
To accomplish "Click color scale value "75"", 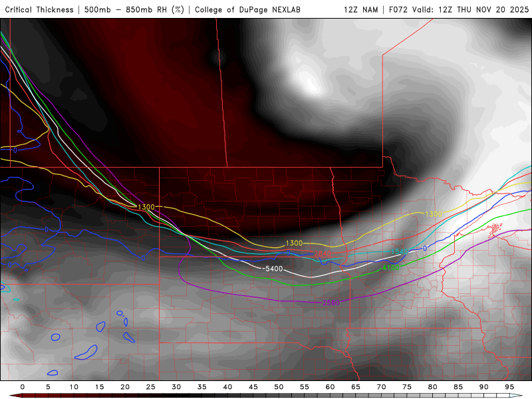I will pyautogui.click(x=407, y=387).
